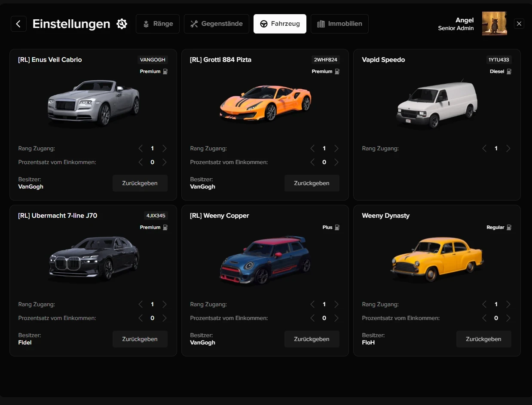
Task: Decrease Prozentsatz vom Einkommen for Ubermacht 7-line J70
Action: (141, 318)
